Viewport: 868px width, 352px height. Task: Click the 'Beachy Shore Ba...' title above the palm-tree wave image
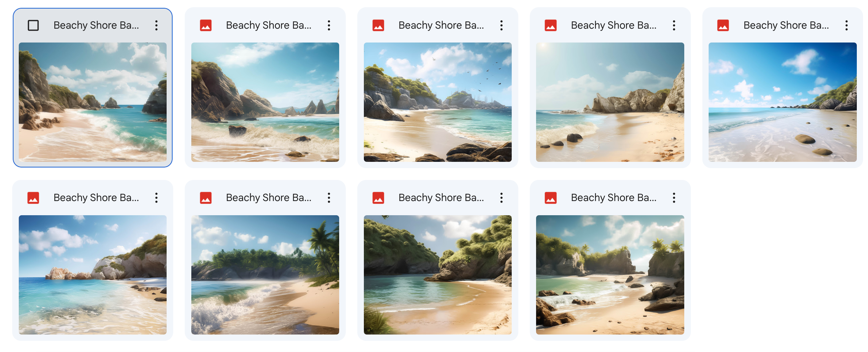pos(269,198)
